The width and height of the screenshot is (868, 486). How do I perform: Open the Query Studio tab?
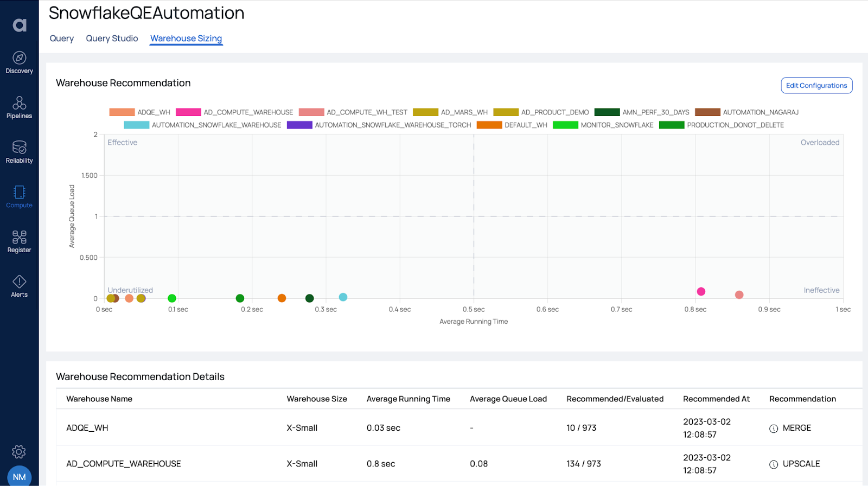pyautogui.click(x=112, y=39)
